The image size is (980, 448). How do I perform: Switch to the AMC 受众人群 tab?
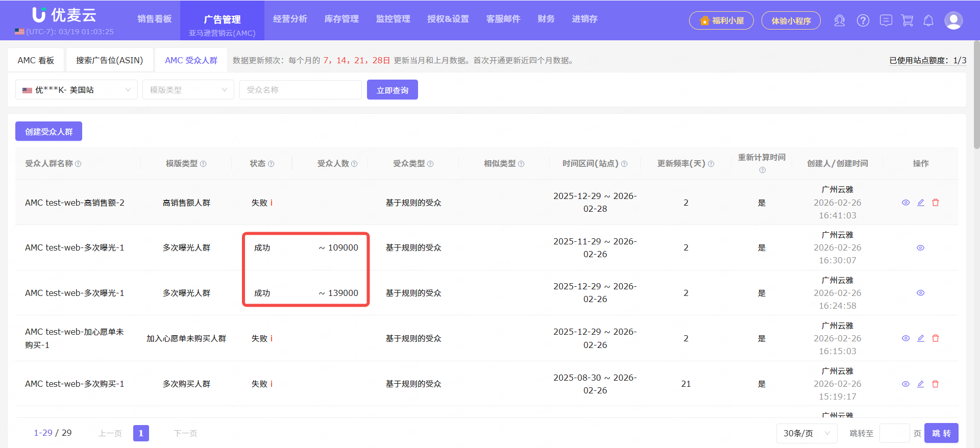coord(191,60)
